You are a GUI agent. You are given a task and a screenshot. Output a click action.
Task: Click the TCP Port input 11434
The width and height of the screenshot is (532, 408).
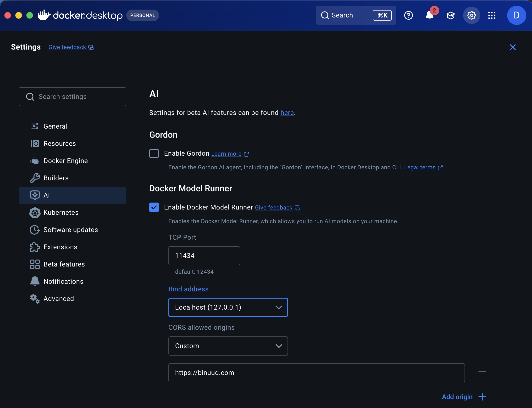pos(204,256)
